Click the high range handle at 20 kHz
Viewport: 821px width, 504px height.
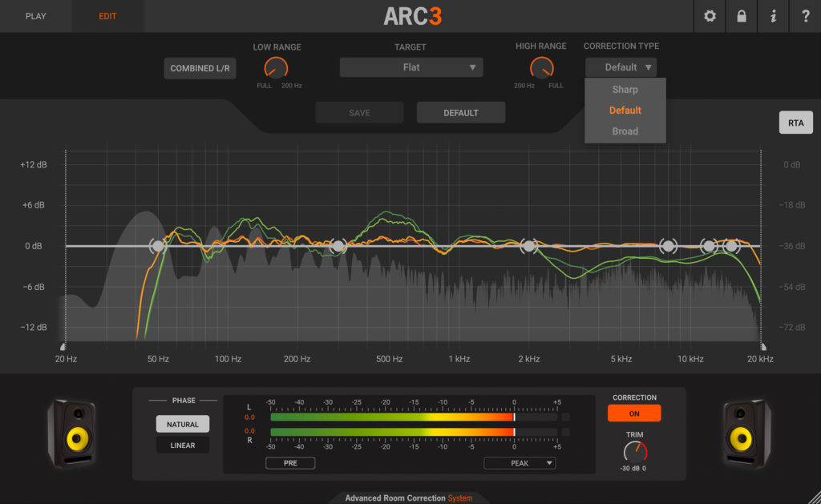[763, 346]
